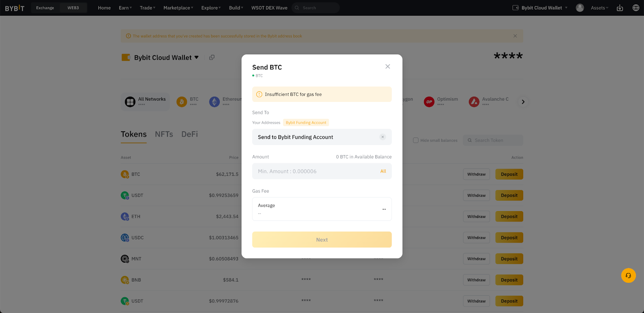The width and height of the screenshot is (644, 313).
Task: Click the USDC asset icon in token list
Action: (x=125, y=238)
